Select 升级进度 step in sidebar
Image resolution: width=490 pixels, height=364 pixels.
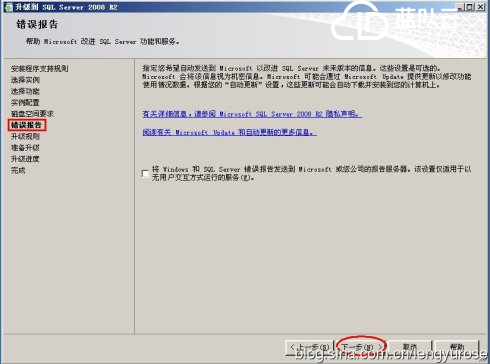point(25,159)
